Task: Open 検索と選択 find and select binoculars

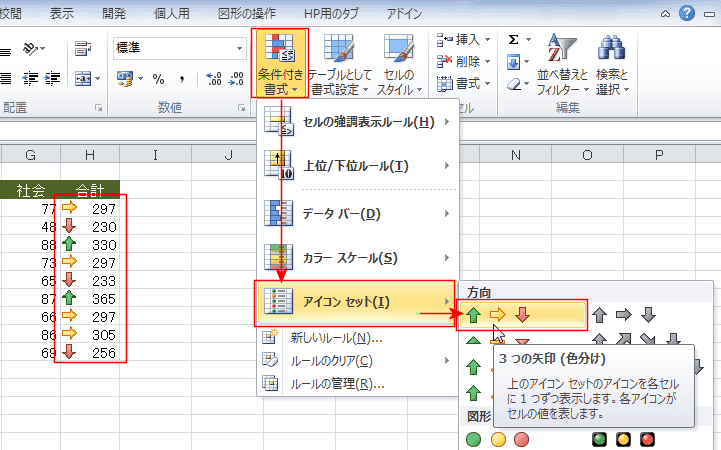Action: tap(612, 63)
